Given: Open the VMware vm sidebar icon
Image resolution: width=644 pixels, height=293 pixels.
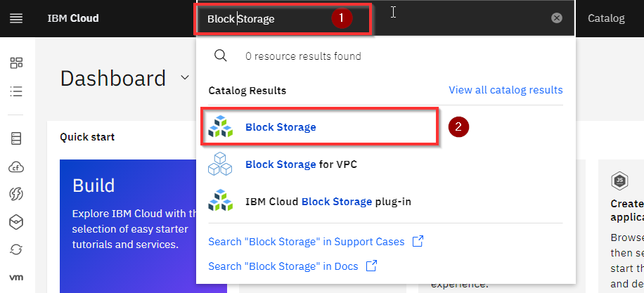Looking at the screenshot, I should [x=16, y=278].
